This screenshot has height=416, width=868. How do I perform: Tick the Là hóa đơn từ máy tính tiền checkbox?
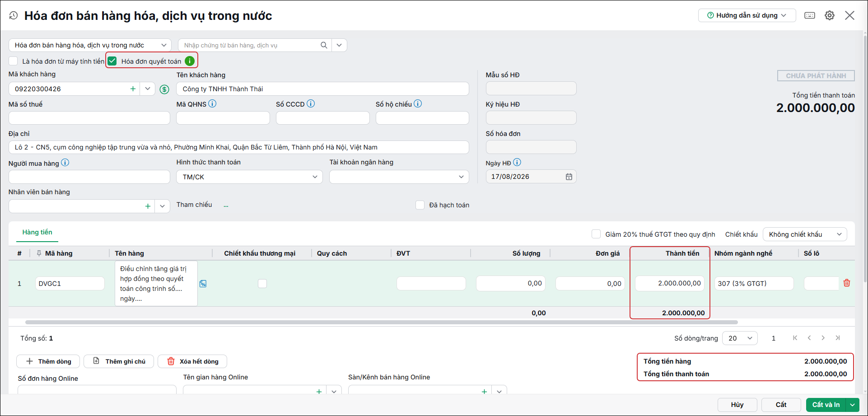[x=13, y=61]
